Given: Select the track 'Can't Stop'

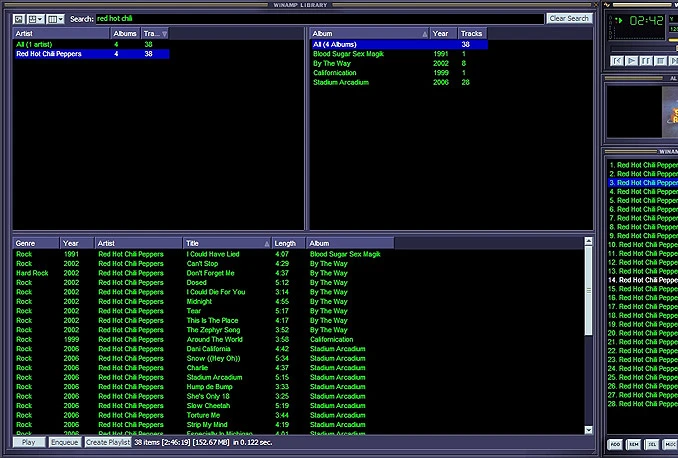Looking at the screenshot, I should [x=202, y=263].
